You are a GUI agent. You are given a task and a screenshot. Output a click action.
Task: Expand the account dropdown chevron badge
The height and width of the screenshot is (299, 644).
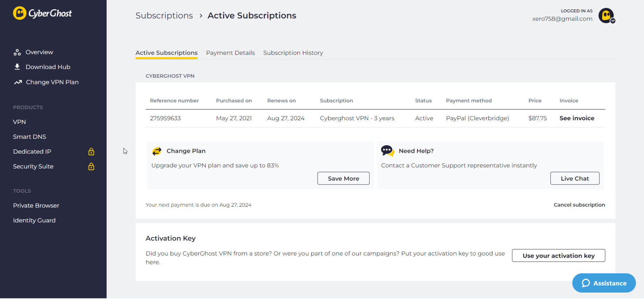613,21
